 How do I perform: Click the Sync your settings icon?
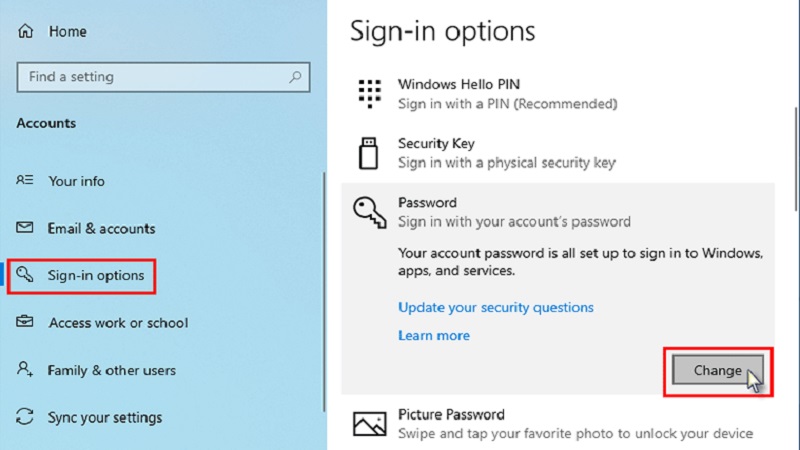pos(26,417)
